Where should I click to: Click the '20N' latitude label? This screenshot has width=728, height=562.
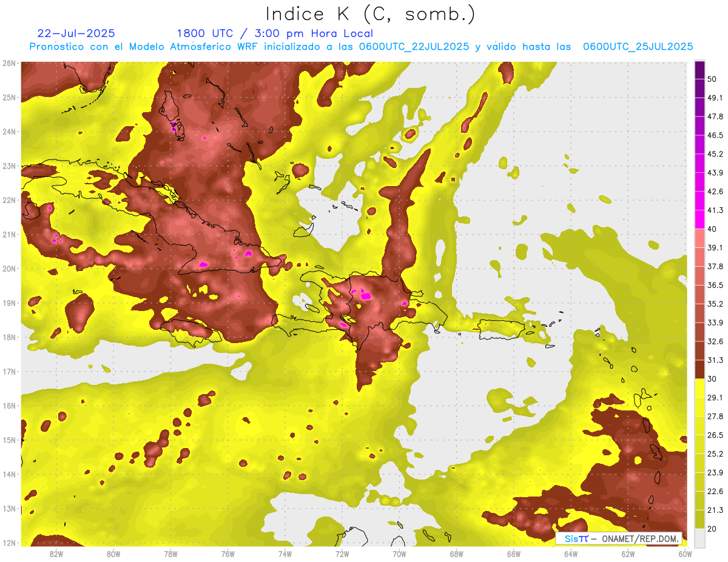[x=9, y=269]
